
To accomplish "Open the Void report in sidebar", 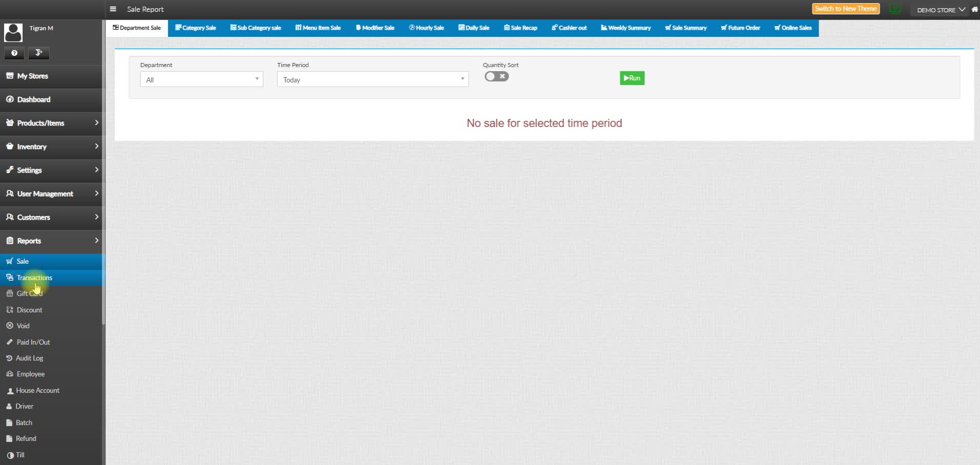I will [23, 326].
